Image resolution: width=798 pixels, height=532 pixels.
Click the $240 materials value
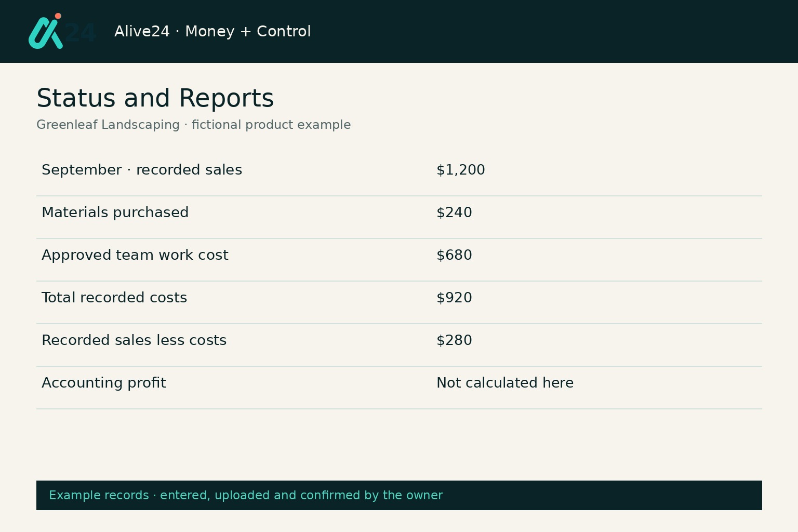pos(454,212)
